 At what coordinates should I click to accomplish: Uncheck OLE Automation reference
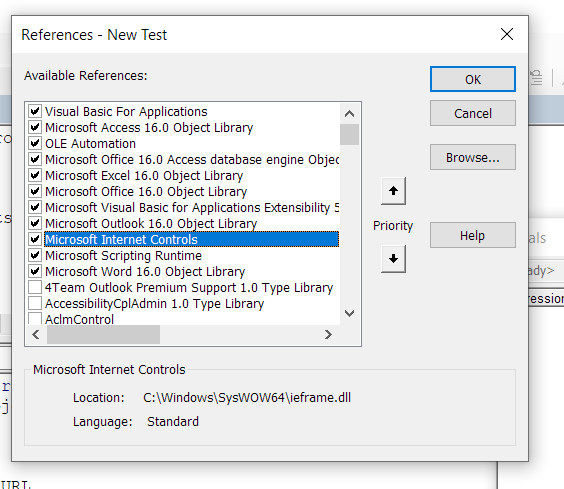pyautogui.click(x=35, y=143)
